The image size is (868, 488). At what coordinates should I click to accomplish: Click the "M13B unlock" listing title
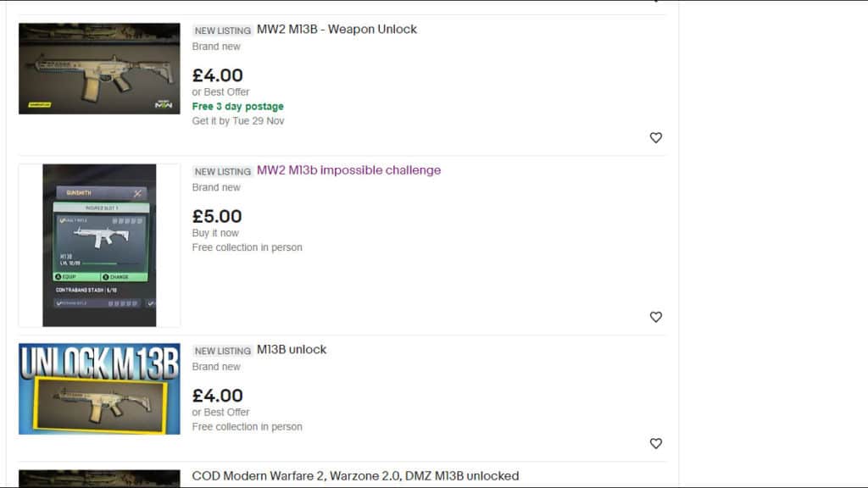291,350
